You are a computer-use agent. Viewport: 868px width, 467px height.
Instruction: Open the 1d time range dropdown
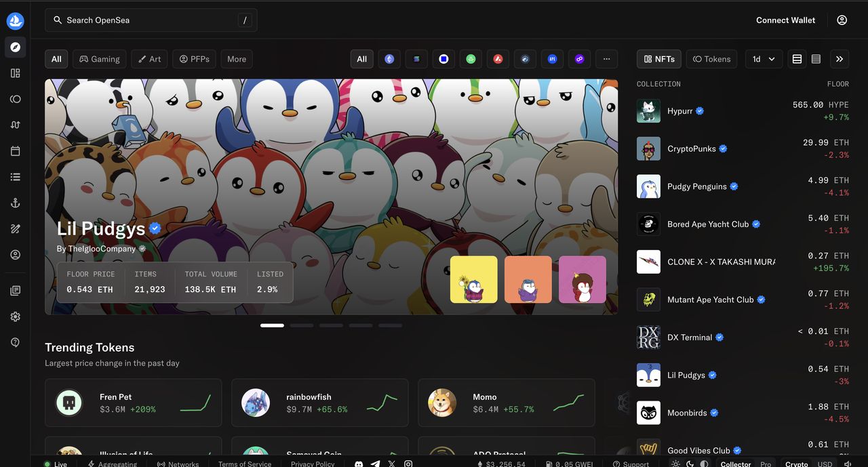coord(764,59)
